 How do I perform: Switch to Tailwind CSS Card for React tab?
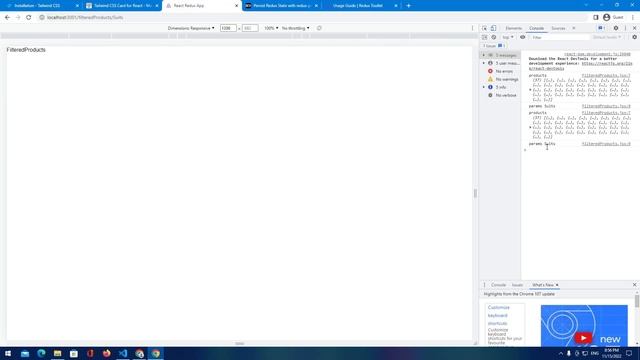(123, 6)
